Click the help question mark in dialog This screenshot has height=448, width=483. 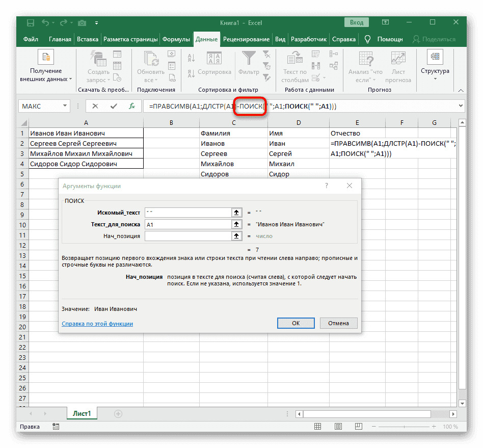pos(326,186)
